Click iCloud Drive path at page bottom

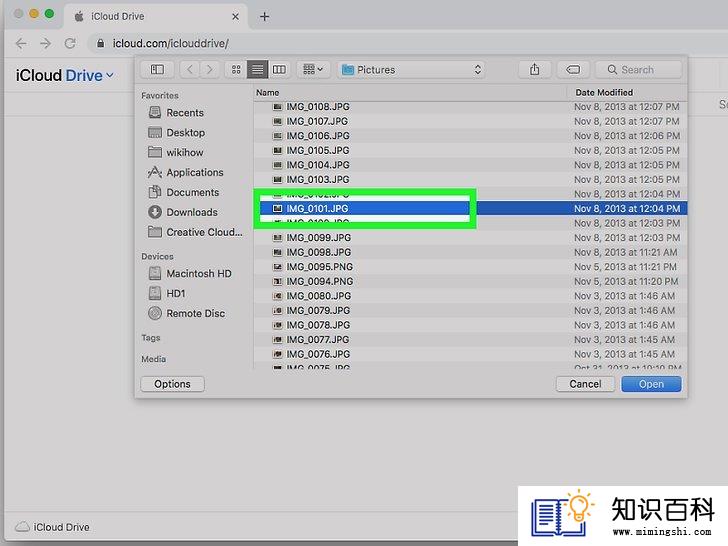pyautogui.click(x=52, y=527)
